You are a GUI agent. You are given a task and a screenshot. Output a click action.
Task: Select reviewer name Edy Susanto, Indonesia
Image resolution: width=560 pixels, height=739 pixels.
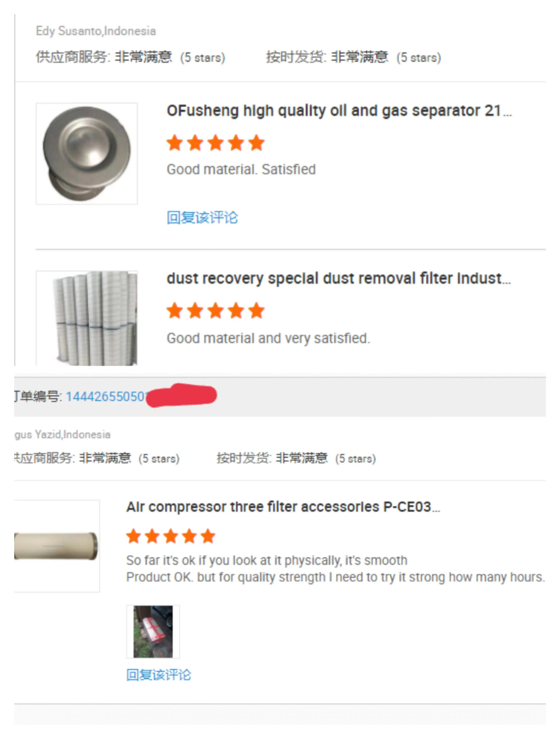click(96, 31)
